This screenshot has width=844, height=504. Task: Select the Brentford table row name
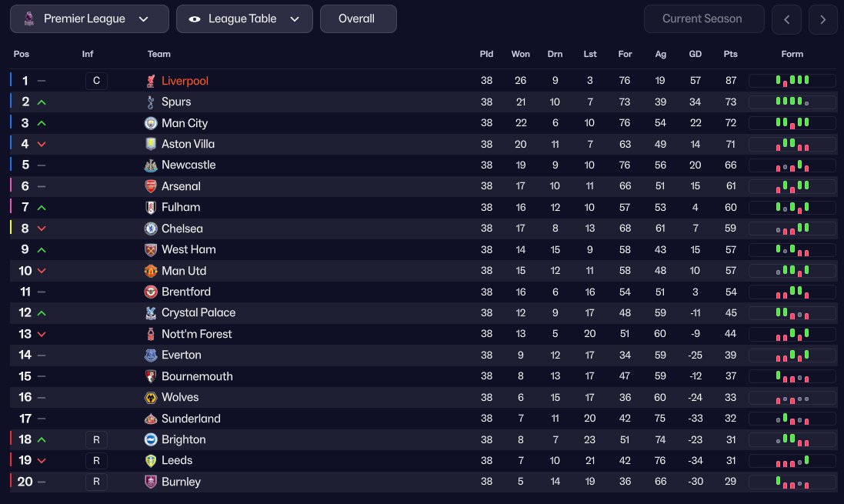tap(186, 292)
